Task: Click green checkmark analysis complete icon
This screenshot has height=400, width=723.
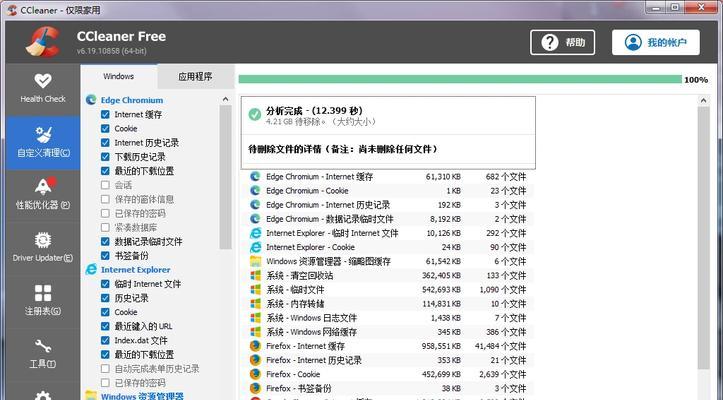Action: [255, 114]
